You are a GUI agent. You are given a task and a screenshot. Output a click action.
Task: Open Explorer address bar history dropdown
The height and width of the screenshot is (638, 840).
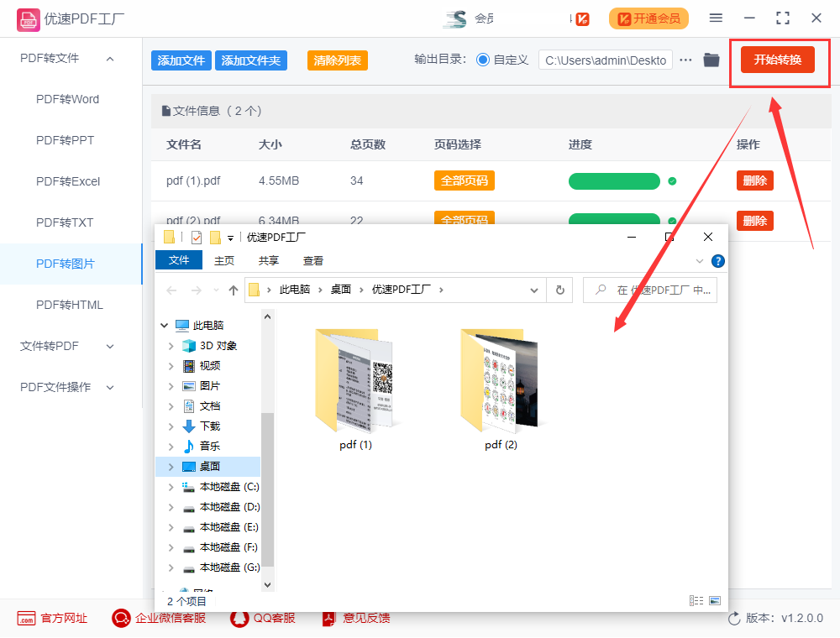[534, 290]
